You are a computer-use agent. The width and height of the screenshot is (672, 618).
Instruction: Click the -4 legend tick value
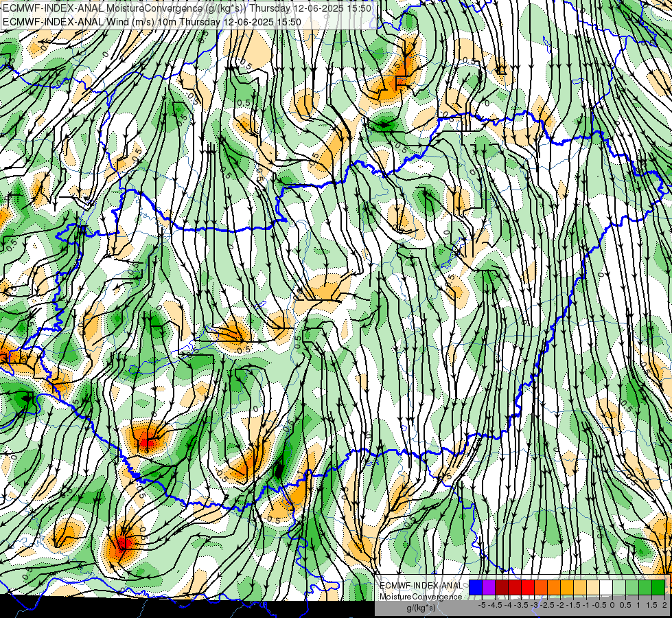508,605
